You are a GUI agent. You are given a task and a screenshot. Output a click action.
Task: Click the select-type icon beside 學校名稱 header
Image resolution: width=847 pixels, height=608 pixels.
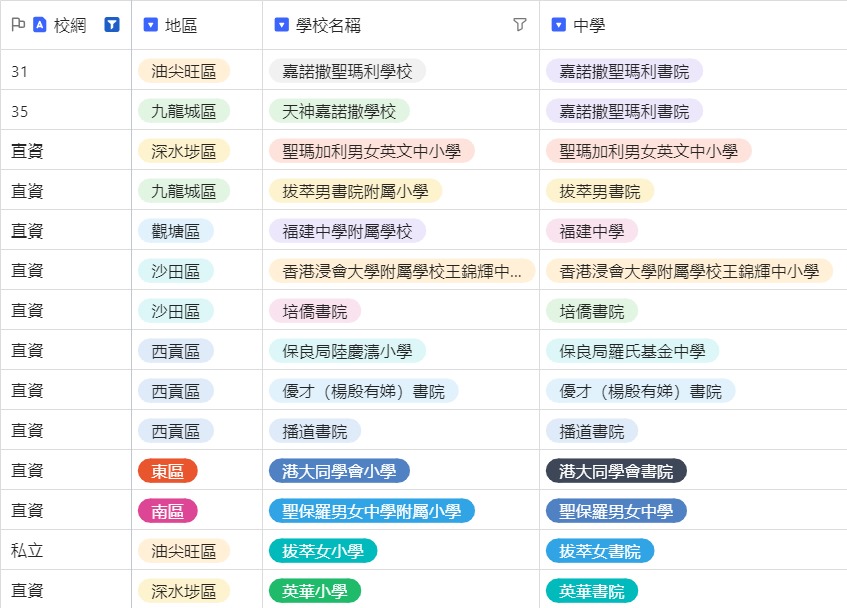(x=282, y=25)
